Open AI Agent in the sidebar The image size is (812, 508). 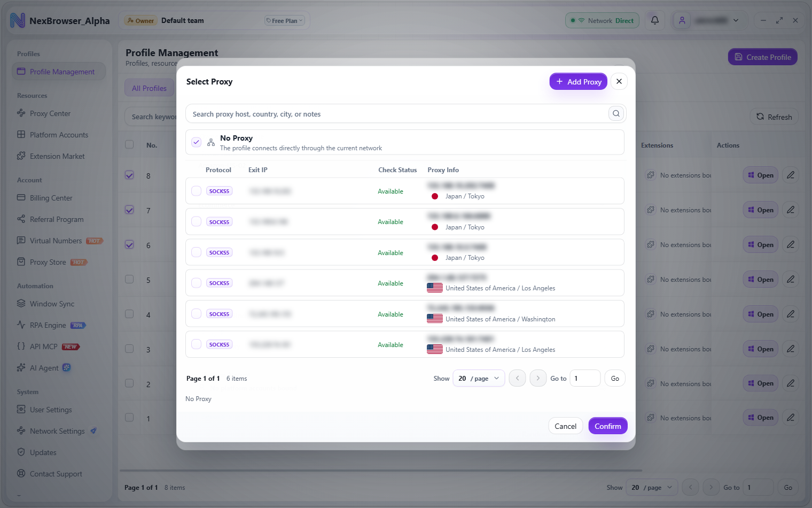(59, 368)
